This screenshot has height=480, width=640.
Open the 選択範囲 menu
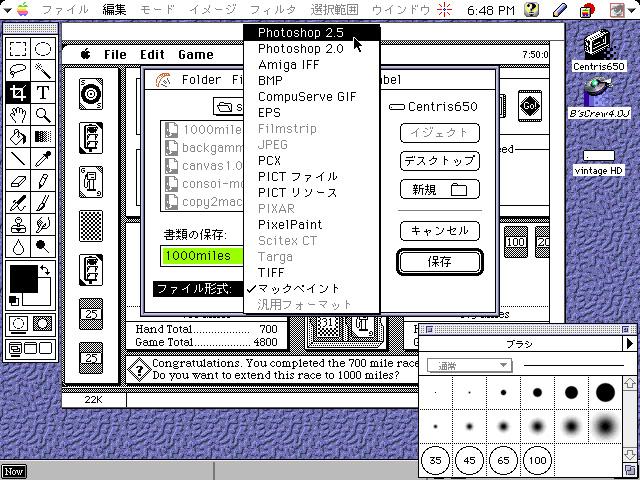(334, 9)
